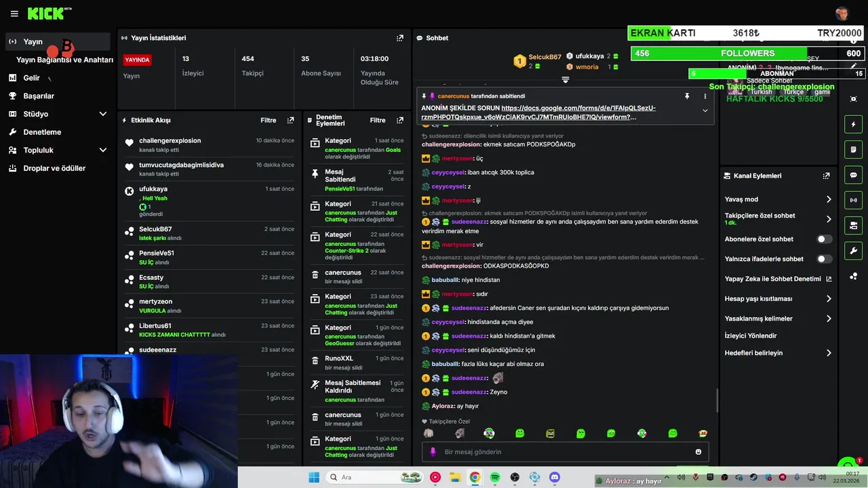
Task: Click Filtre in Denetim Eylemleri panel
Action: [378, 120]
